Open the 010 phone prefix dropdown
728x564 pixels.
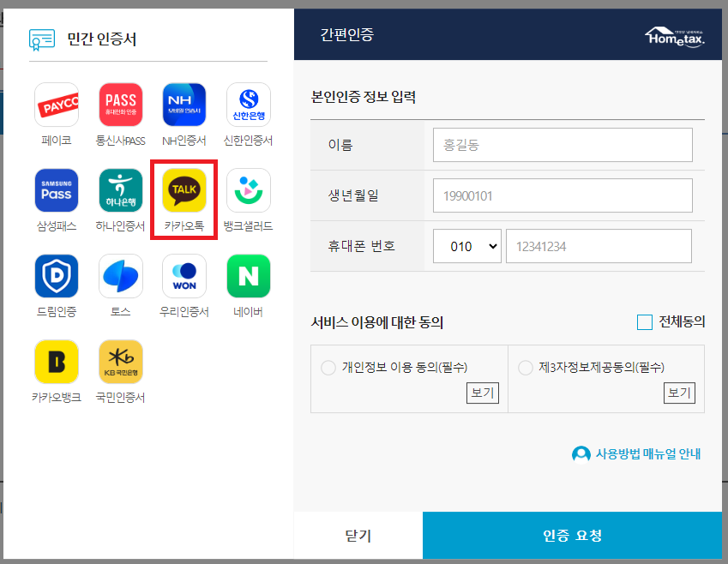coord(466,246)
